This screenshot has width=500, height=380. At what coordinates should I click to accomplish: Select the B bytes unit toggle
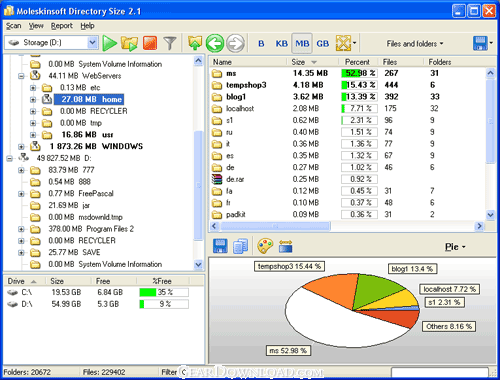261,44
